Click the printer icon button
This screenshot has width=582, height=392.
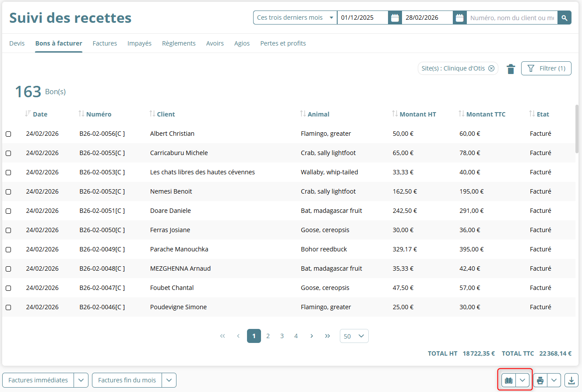click(540, 380)
